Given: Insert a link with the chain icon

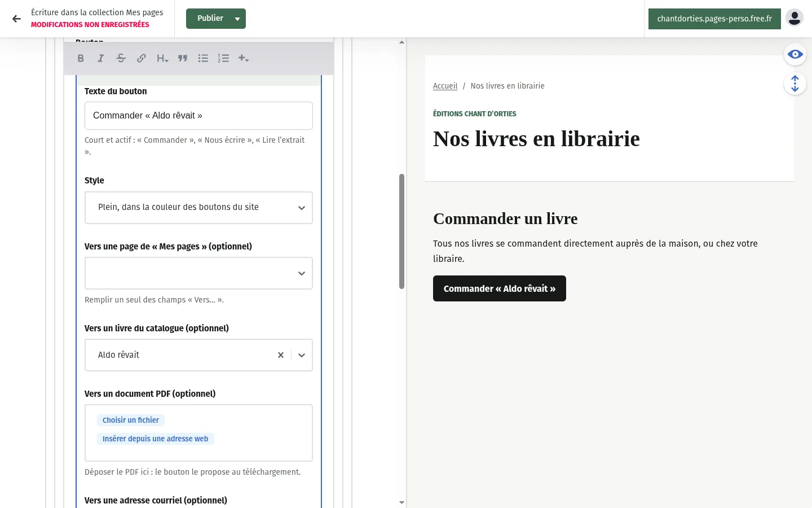Looking at the screenshot, I should [x=142, y=58].
